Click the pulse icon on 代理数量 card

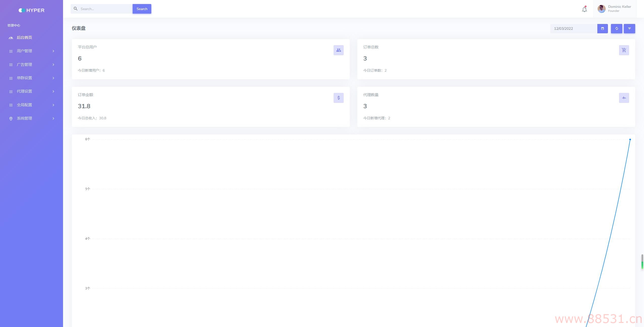(x=624, y=98)
